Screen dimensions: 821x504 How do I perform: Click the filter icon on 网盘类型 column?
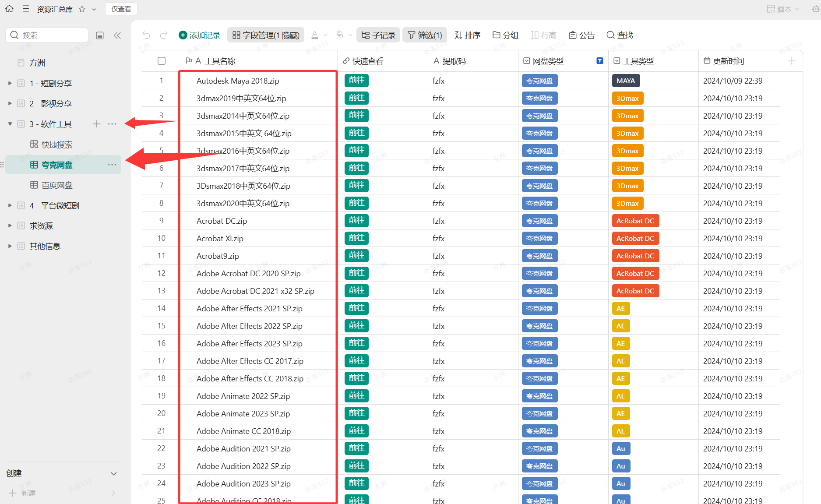pyautogui.click(x=600, y=61)
